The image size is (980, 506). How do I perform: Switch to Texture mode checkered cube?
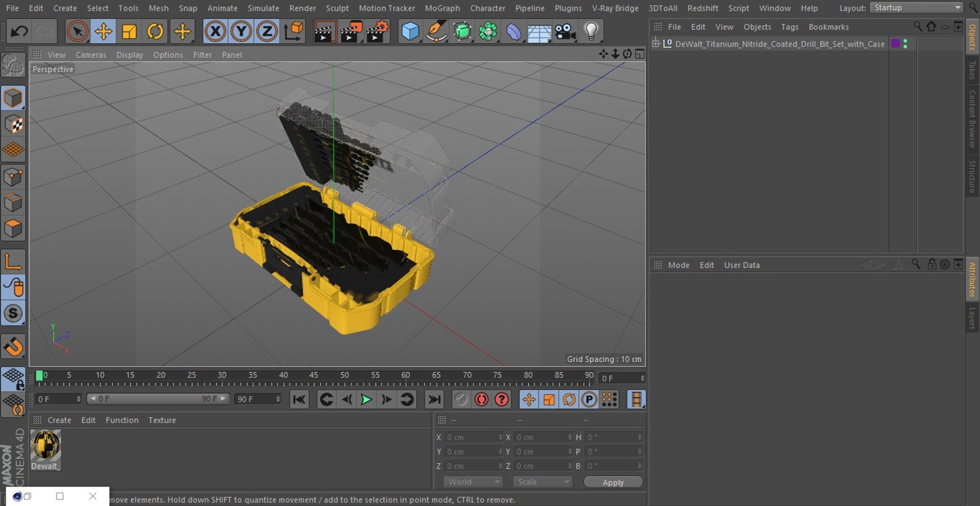tap(13, 124)
